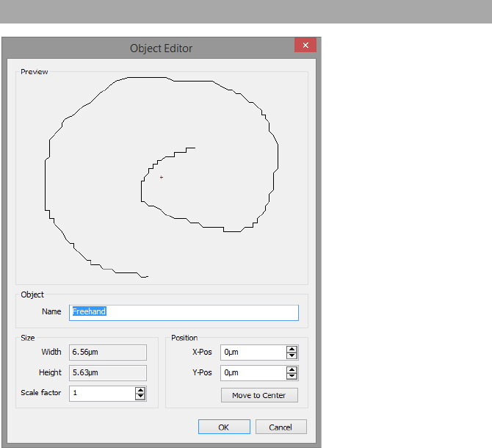
Task: Select the read-only Width value field
Action: 108,353
